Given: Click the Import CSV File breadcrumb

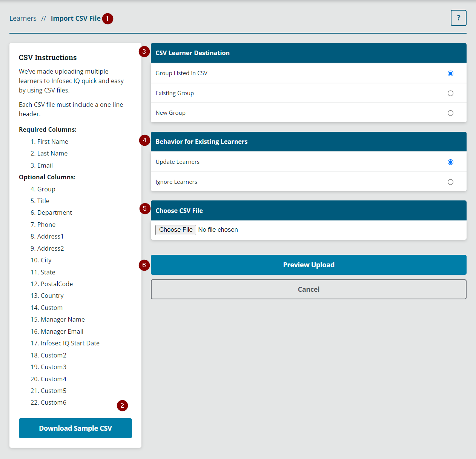Looking at the screenshot, I should tap(75, 18).
